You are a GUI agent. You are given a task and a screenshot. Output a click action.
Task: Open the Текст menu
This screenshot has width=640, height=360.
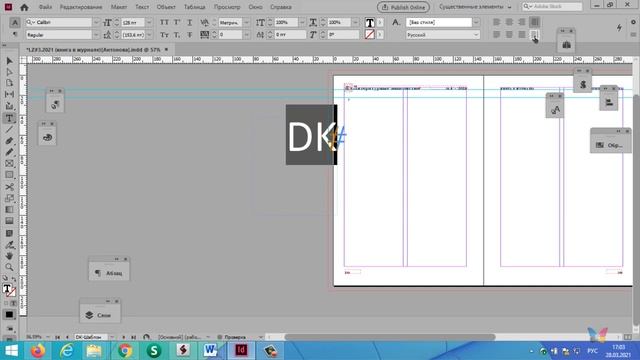coord(142,7)
